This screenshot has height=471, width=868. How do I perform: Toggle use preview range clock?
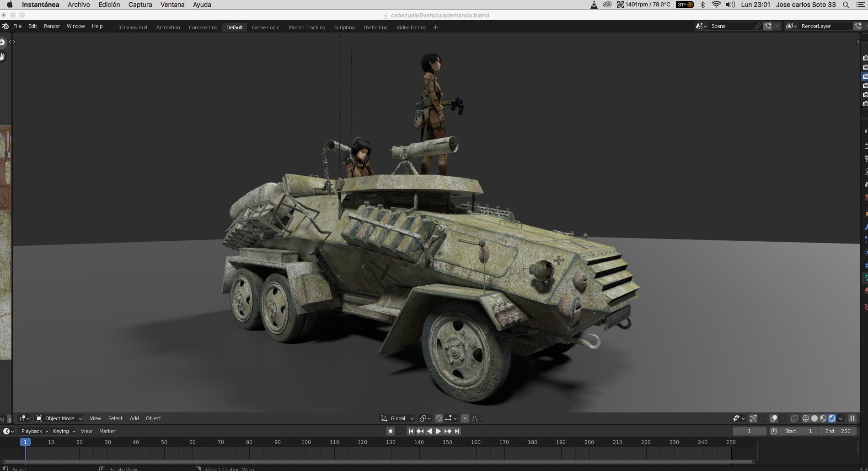[774, 431]
